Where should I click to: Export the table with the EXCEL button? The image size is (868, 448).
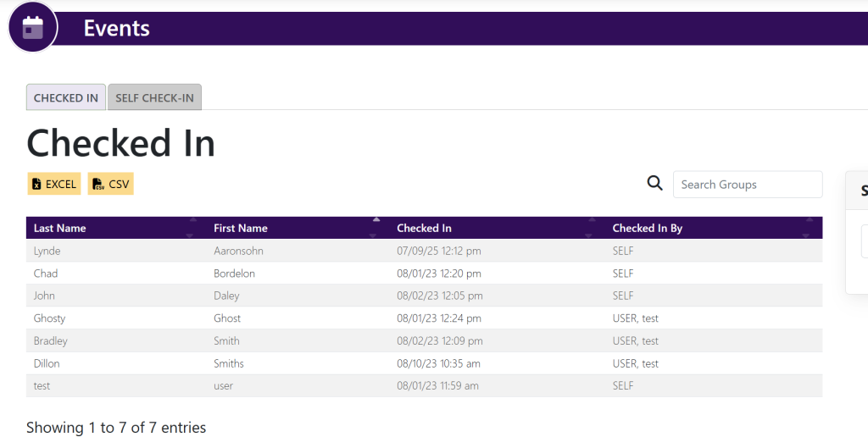[54, 184]
